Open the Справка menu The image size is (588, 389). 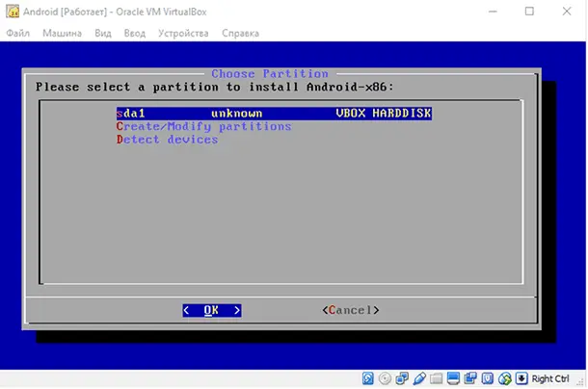pos(240,33)
